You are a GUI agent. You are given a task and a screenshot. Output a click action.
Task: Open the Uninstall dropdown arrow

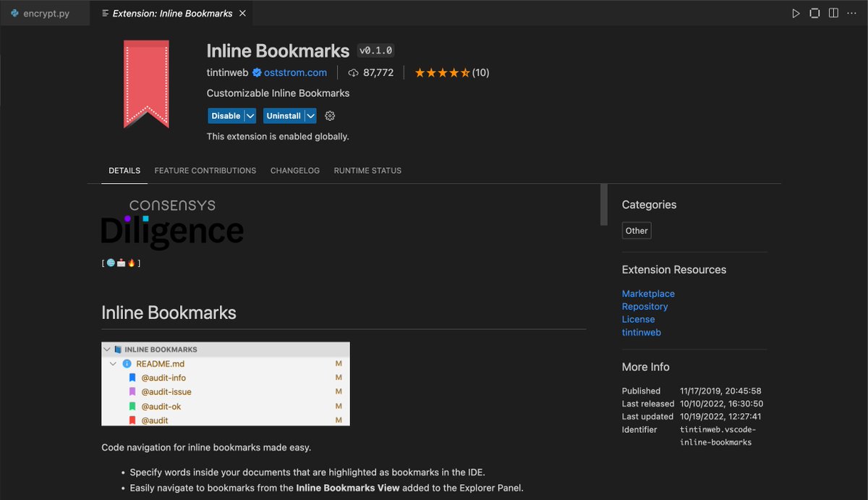click(310, 116)
